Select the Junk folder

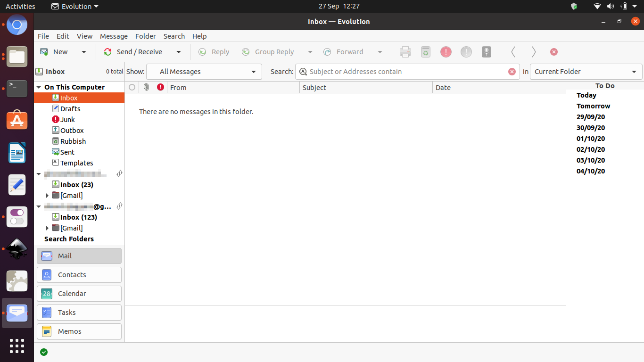tap(67, 120)
